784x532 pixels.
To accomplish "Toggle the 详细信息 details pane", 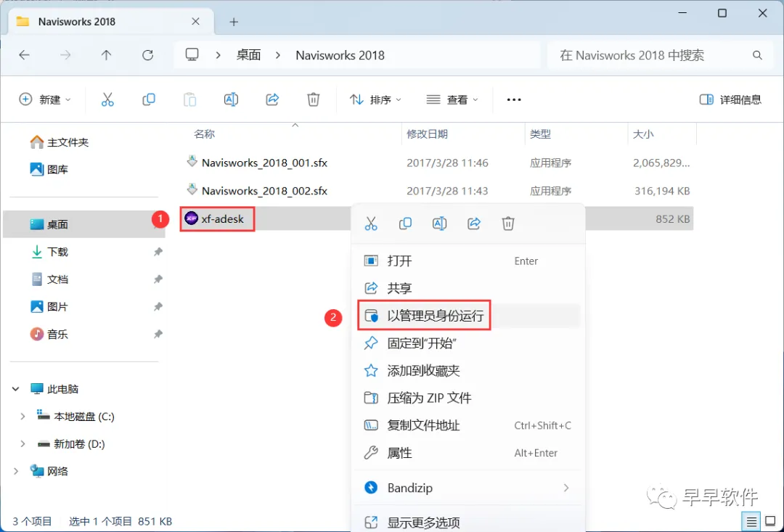I will click(730, 99).
